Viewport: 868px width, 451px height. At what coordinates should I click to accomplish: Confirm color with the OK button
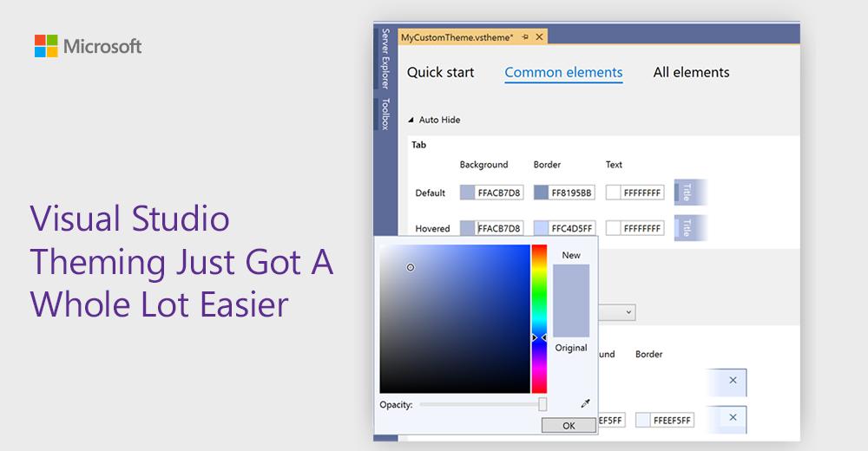click(569, 426)
